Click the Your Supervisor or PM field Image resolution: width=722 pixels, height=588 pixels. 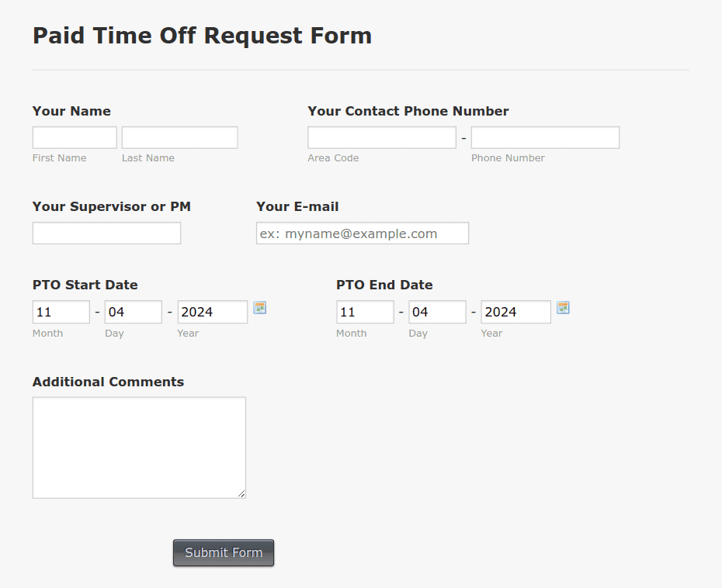coord(106,233)
